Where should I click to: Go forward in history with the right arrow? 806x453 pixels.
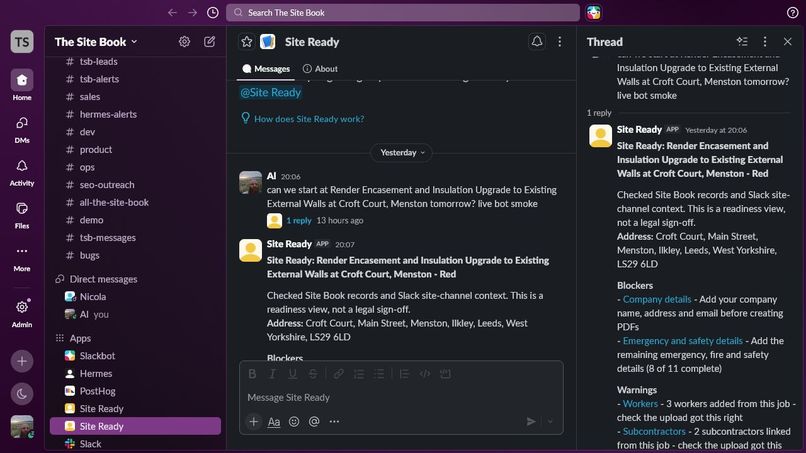tap(192, 12)
